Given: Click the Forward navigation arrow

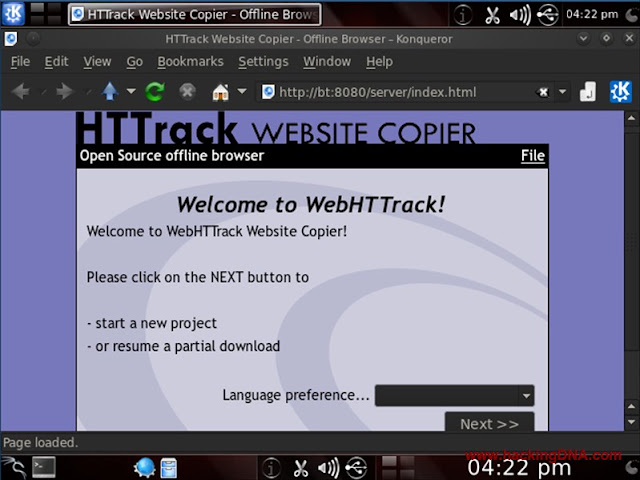Looking at the screenshot, I should 64,91.
